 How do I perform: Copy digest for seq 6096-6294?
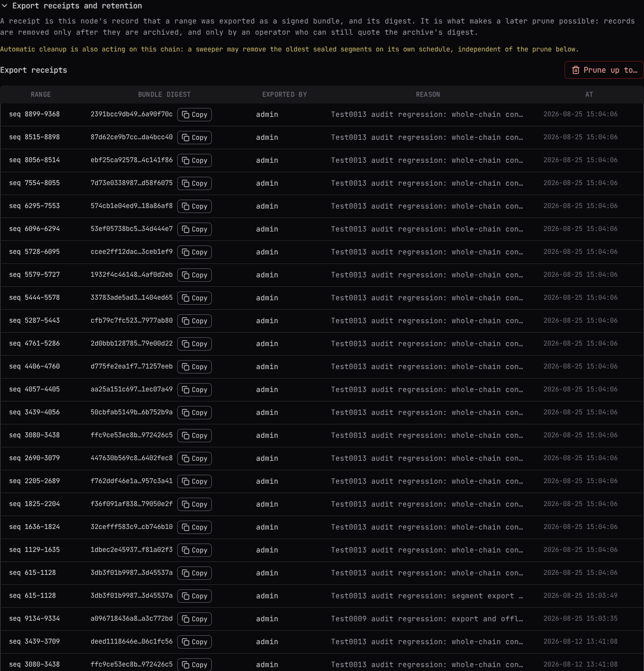pyautogui.click(x=195, y=229)
